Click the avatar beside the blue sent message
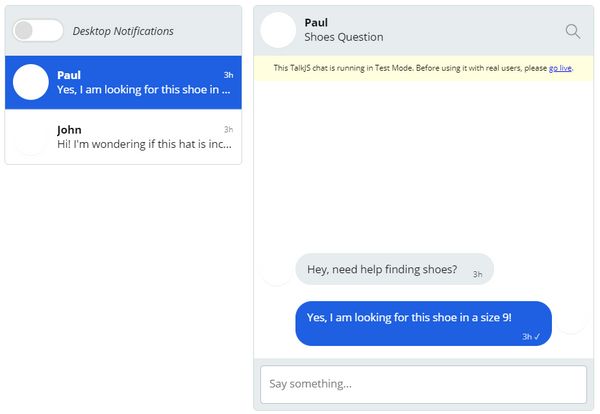 click(x=571, y=318)
